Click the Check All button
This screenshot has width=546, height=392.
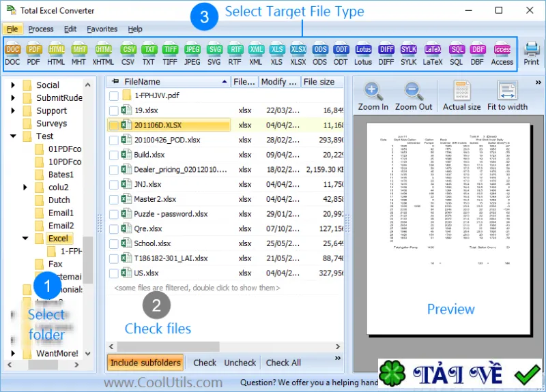coord(283,363)
